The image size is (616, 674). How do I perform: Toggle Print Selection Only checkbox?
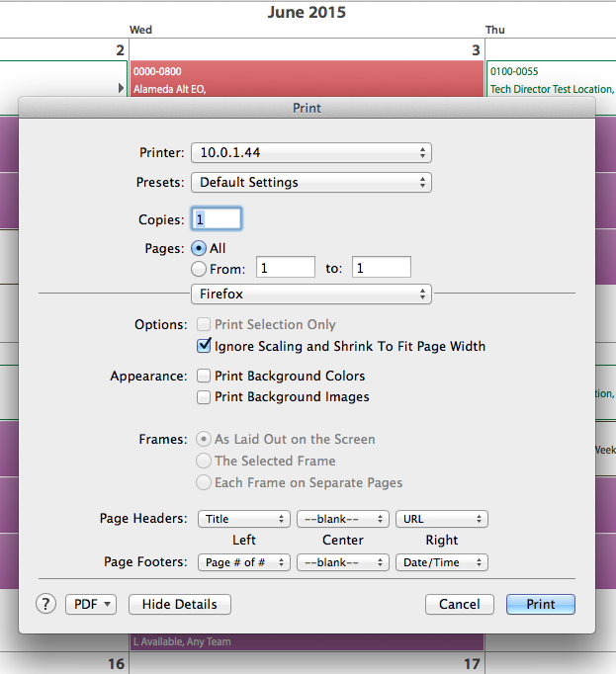(x=204, y=324)
